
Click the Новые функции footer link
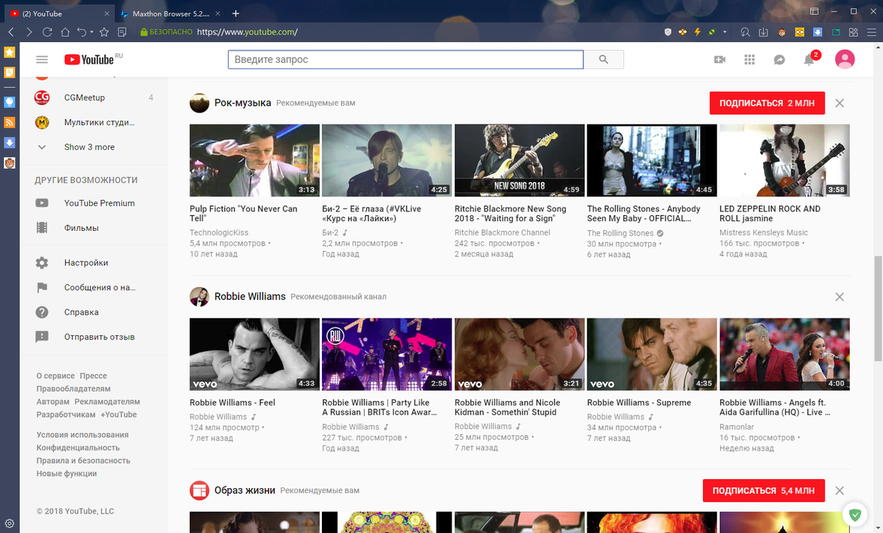coord(66,474)
